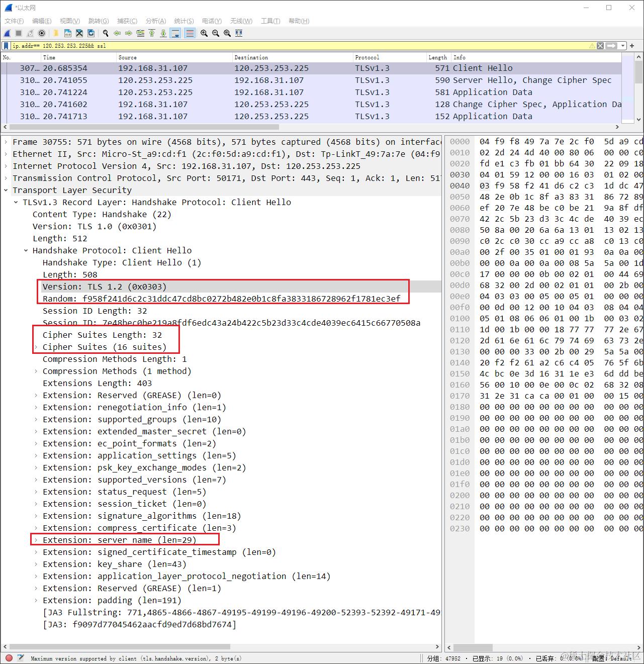Open the 统计(S) menu
This screenshot has height=664, width=644.
pyautogui.click(x=183, y=21)
